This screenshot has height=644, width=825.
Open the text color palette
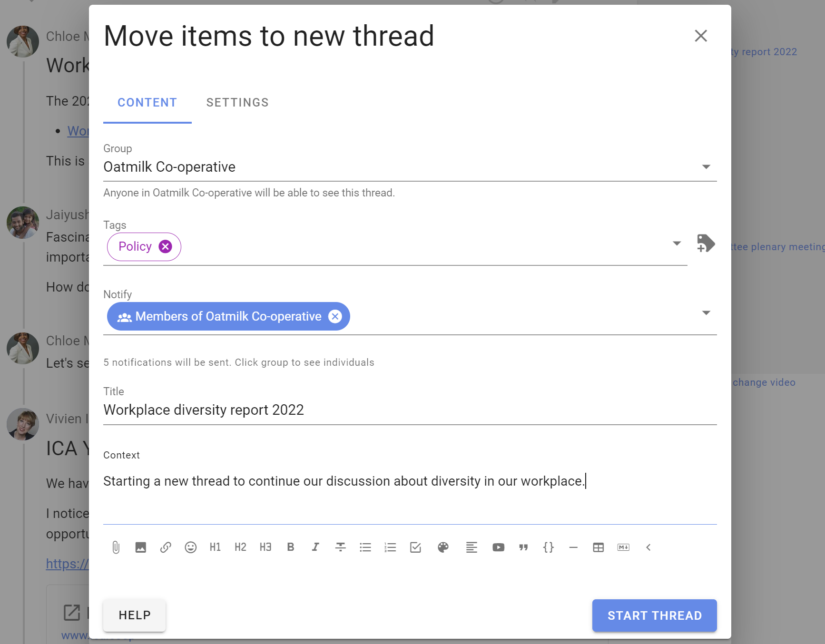[x=443, y=547]
